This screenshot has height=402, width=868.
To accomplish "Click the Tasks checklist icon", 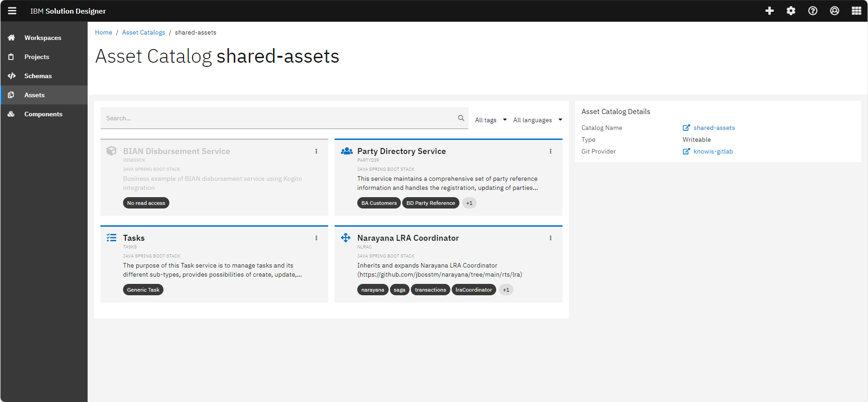I will pyautogui.click(x=111, y=238).
